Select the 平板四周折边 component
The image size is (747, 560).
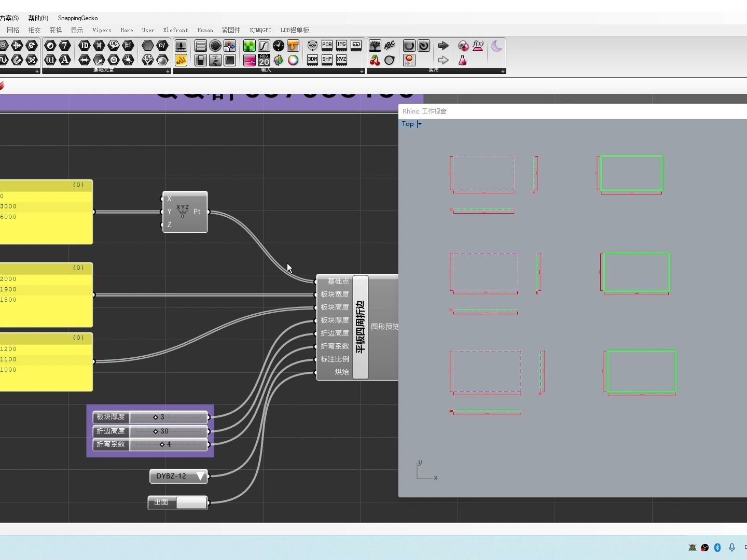361,327
